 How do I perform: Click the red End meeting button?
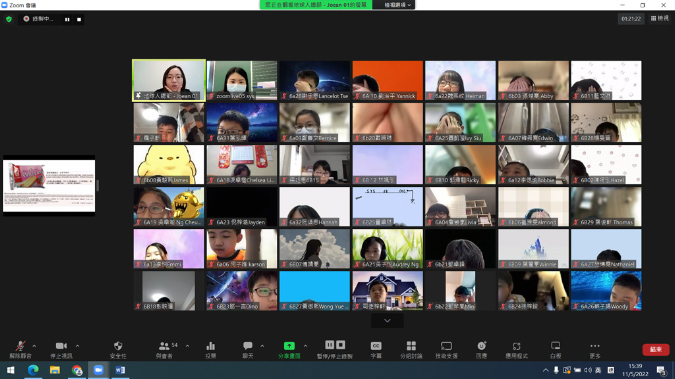point(656,349)
